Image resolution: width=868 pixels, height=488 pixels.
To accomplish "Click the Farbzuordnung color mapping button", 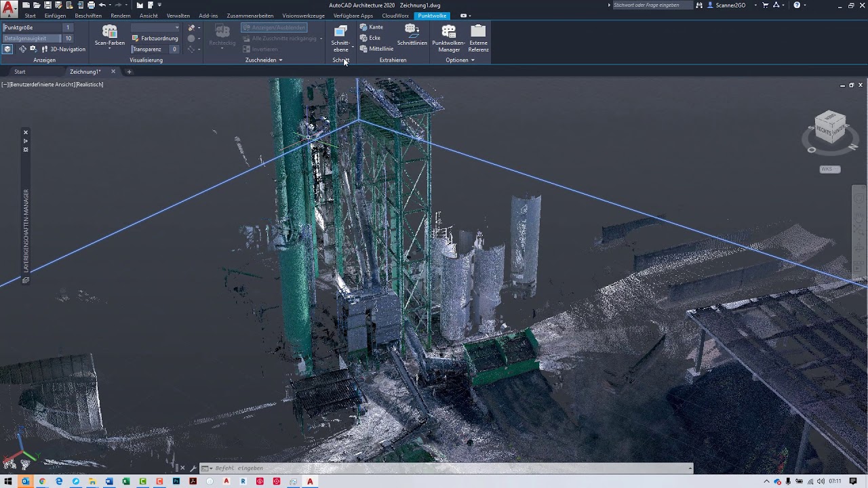I will [x=155, y=39].
